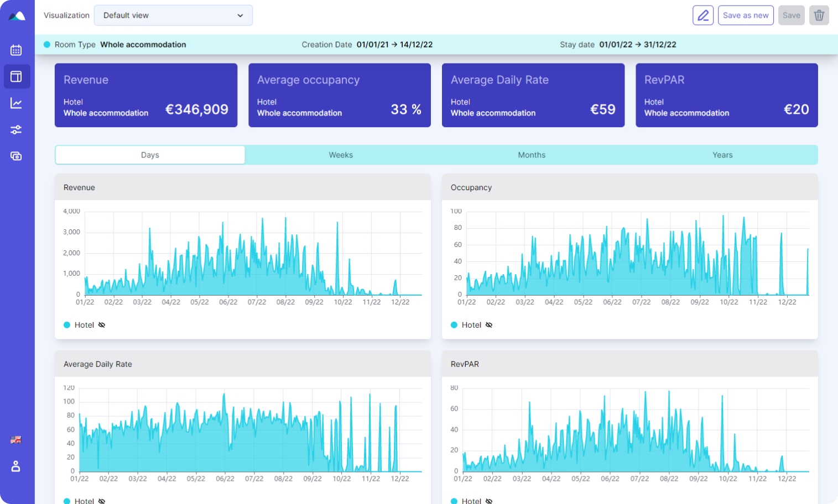Hide Hotel series in Occupancy chart
This screenshot has width=838, height=504.
click(x=489, y=325)
